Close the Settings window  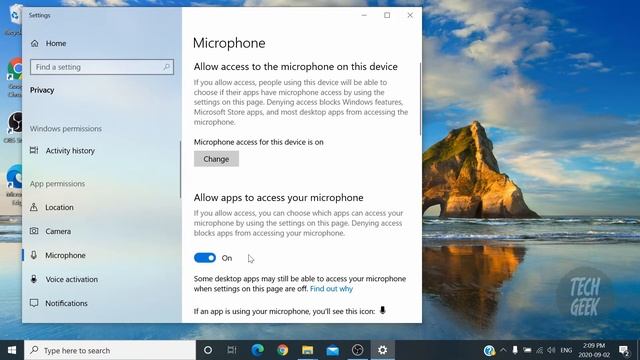pyautogui.click(x=410, y=15)
